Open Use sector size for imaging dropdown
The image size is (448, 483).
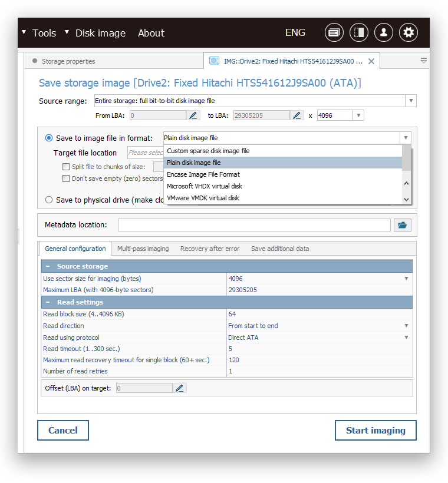(x=406, y=279)
